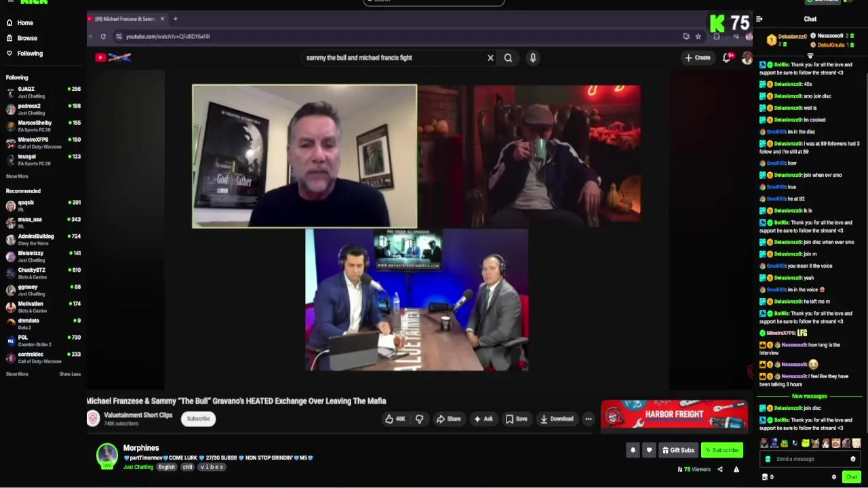Open chat settings gear
The image size is (868, 488).
tap(834, 477)
